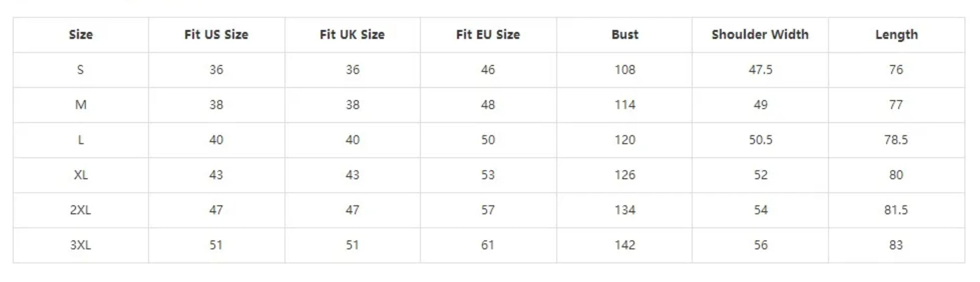Click the Size column header
This screenshot has width=980, height=282.
tap(81, 35)
